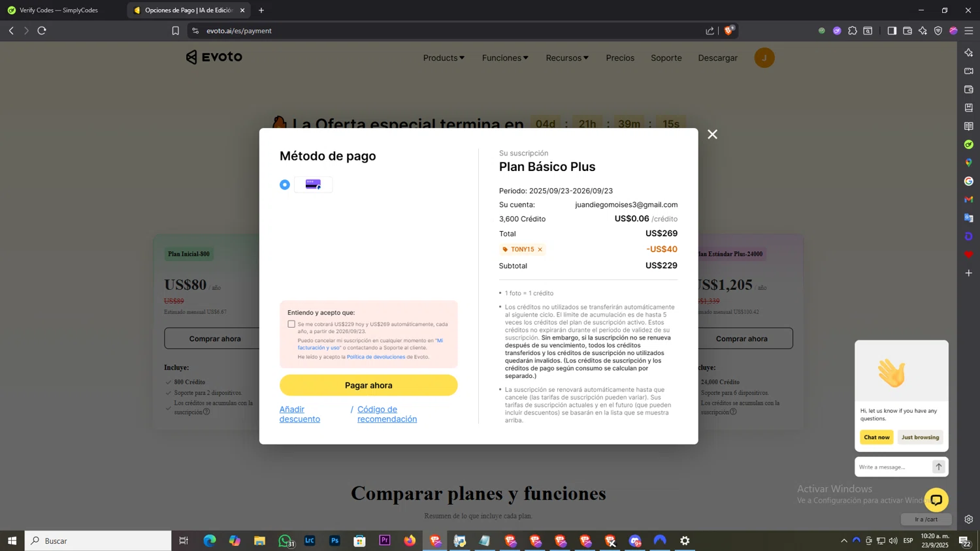Open Lightroom Classic from the taskbar
The image size is (980, 551).
(x=310, y=541)
